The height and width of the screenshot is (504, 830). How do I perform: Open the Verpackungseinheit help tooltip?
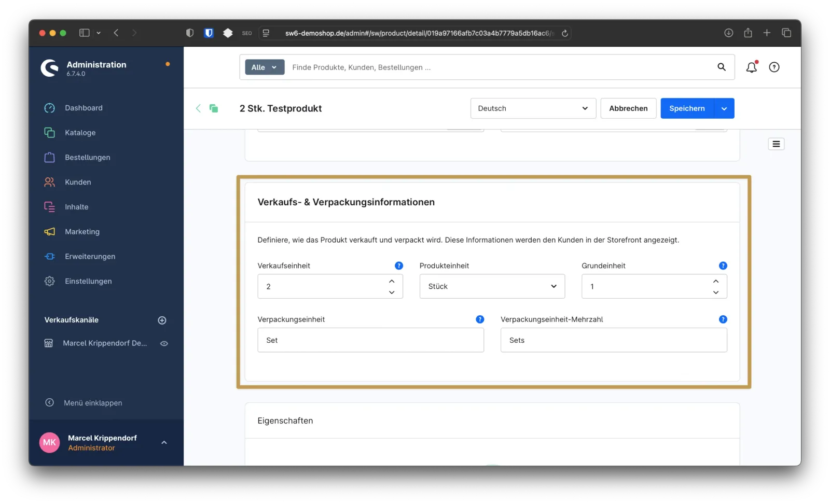pyautogui.click(x=479, y=319)
